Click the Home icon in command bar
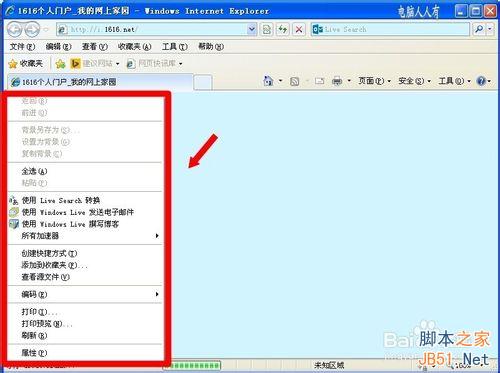The width and height of the screenshot is (500, 373). click(269, 81)
